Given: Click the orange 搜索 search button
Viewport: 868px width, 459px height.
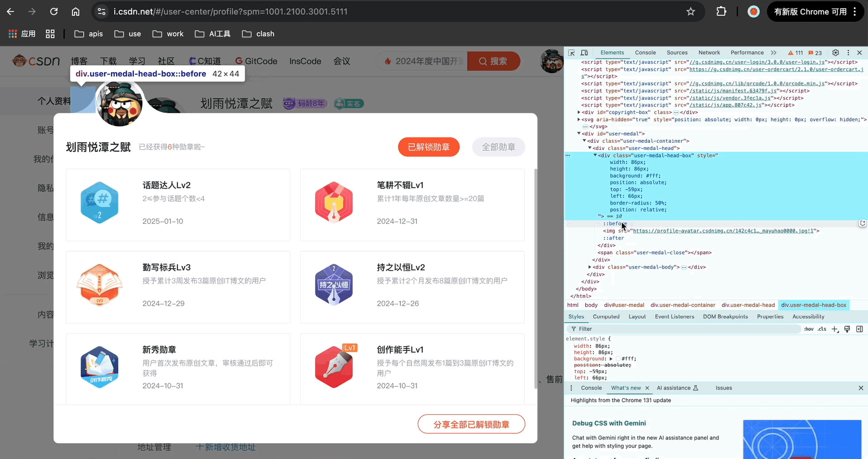Looking at the screenshot, I should pyautogui.click(x=494, y=61).
